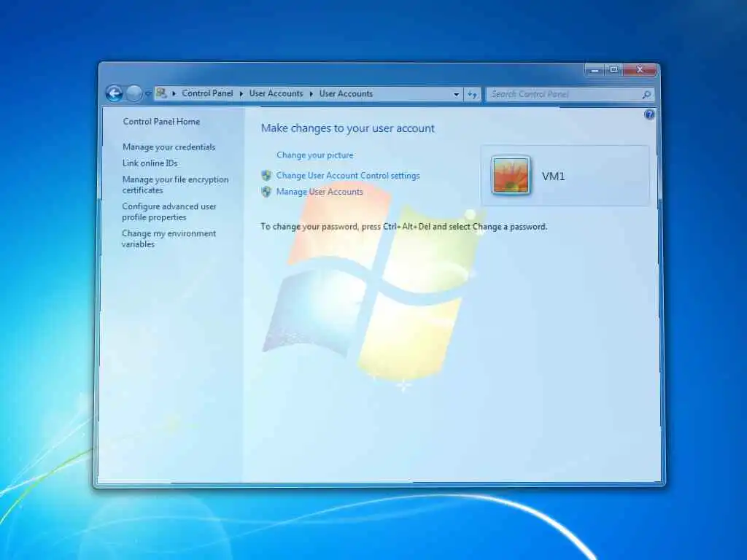Click shield icon beside Change User Account Control
Viewport: 747px width, 560px height.
tap(267, 176)
